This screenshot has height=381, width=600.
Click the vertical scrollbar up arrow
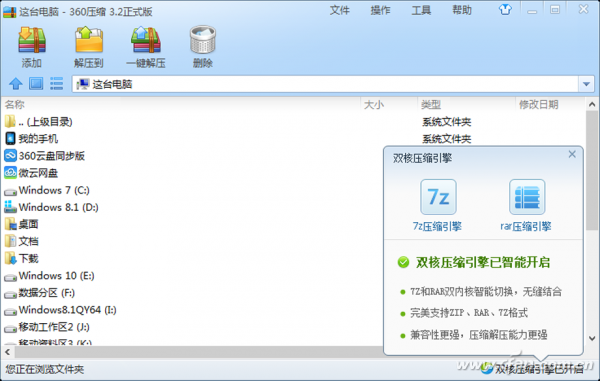[x=592, y=104]
